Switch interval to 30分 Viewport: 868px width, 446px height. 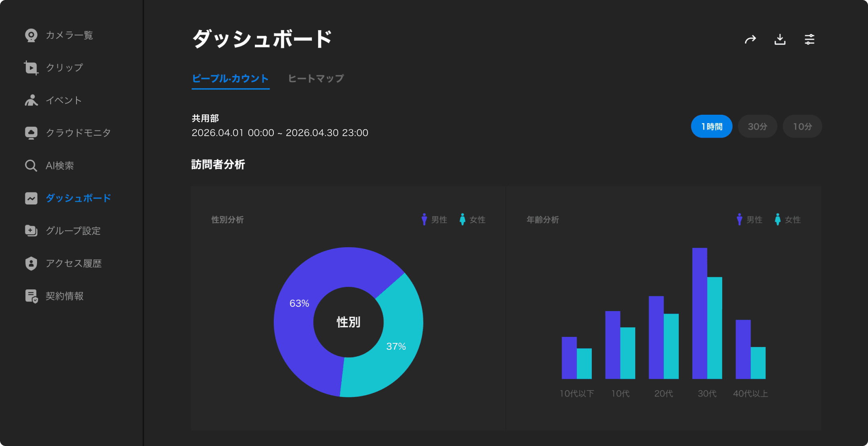[757, 126]
